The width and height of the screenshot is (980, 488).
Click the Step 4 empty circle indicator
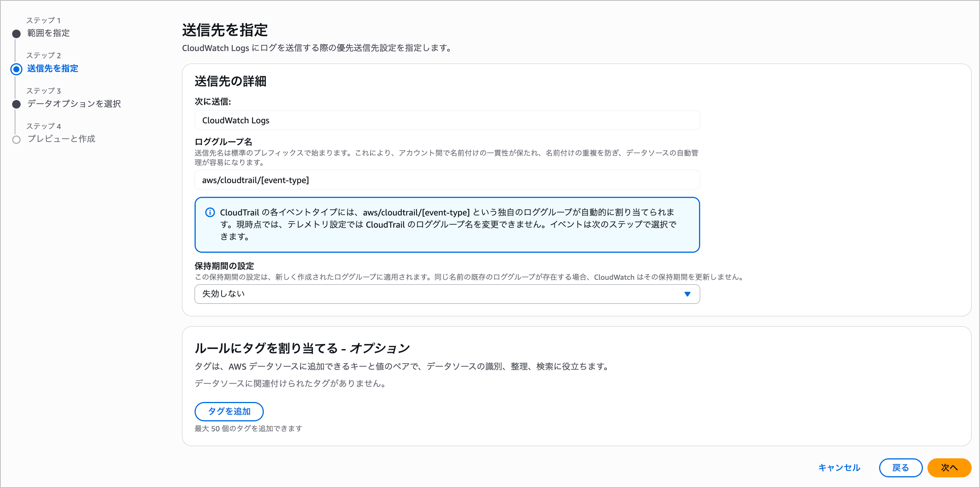16,140
